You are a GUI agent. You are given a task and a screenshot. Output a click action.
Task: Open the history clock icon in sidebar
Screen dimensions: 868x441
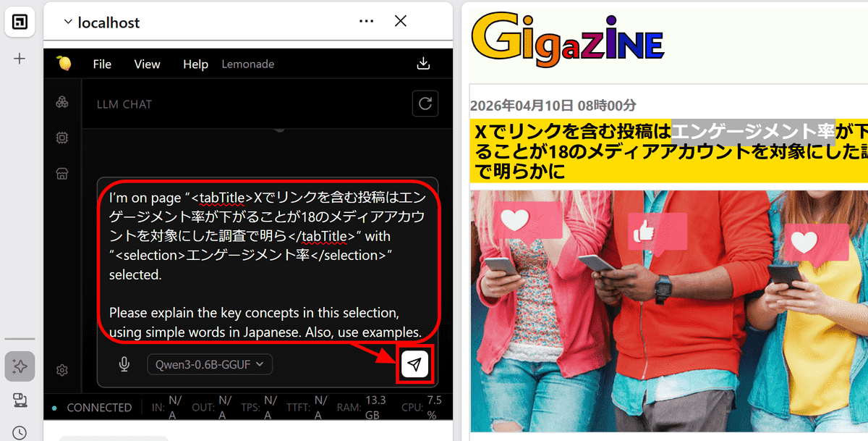pos(20,432)
